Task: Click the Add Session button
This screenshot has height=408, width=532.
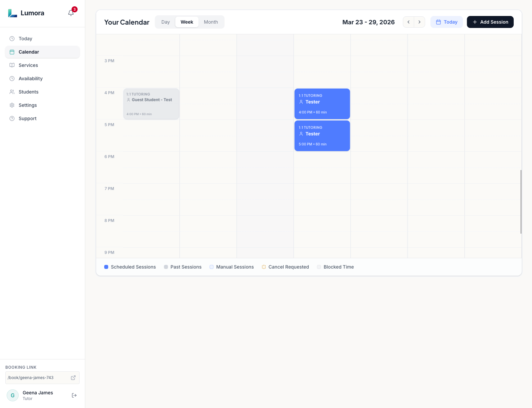Action: click(x=490, y=22)
